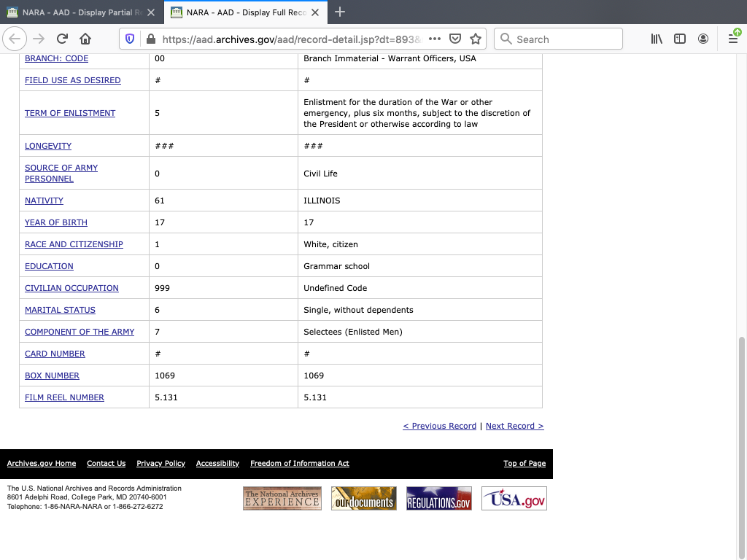This screenshot has width=747, height=560.
Task: Reload the current page
Action: pyautogui.click(x=62, y=39)
